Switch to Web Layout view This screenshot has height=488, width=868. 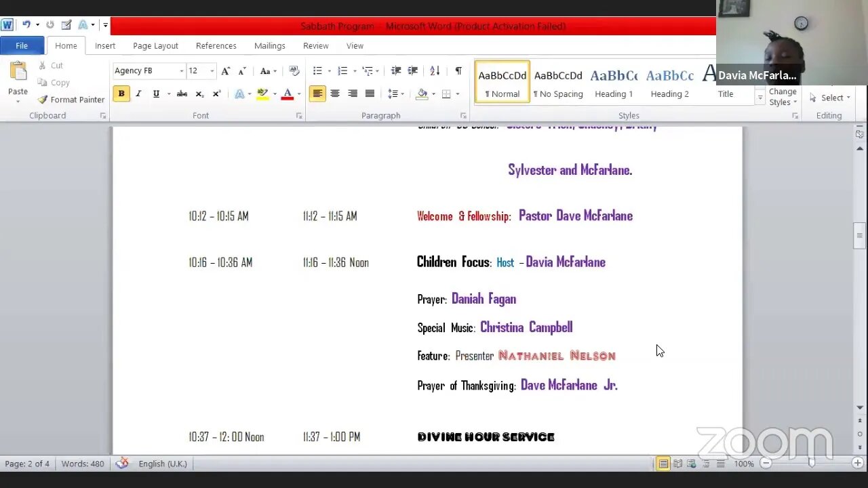click(x=692, y=464)
